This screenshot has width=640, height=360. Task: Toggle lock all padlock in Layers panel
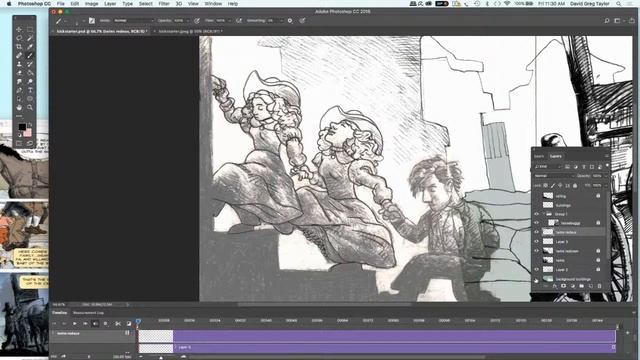point(575,186)
